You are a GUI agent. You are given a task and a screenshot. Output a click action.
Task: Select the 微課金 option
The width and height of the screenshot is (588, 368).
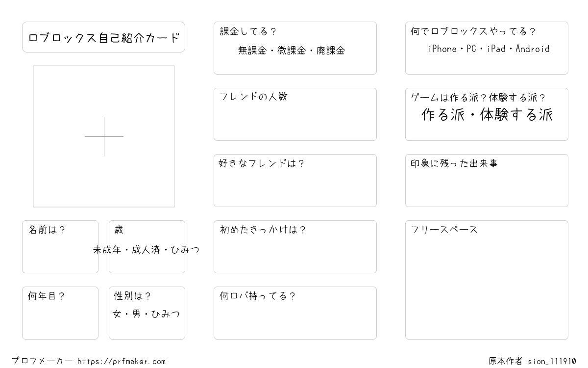tap(292, 50)
